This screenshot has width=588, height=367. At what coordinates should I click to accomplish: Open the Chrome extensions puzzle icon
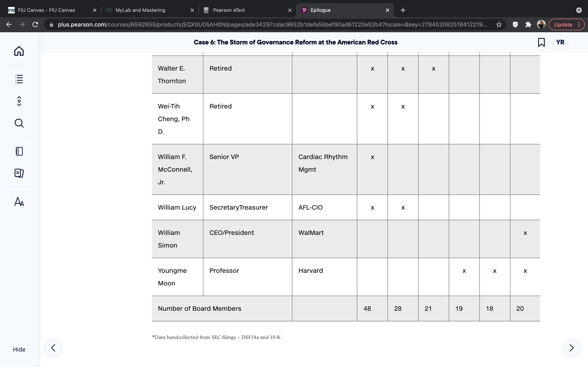tap(528, 24)
